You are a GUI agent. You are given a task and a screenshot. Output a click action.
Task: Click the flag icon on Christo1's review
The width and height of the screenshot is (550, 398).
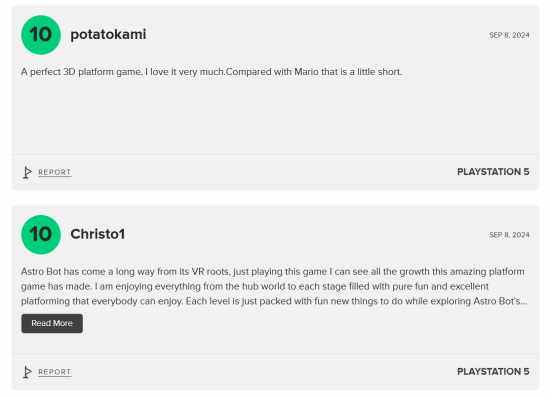point(27,372)
